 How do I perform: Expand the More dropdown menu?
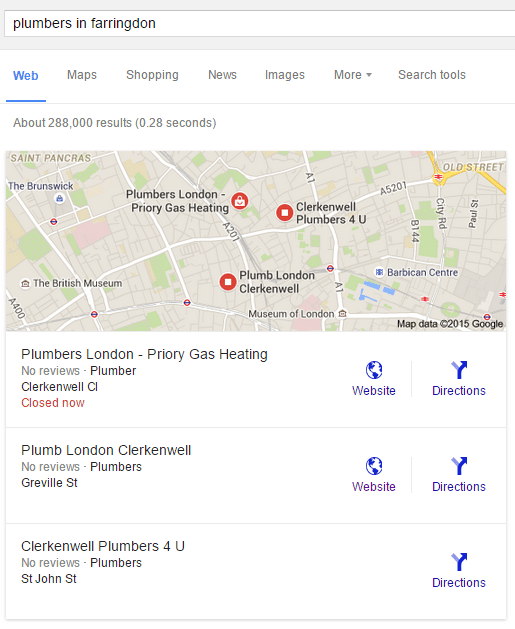[353, 75]
